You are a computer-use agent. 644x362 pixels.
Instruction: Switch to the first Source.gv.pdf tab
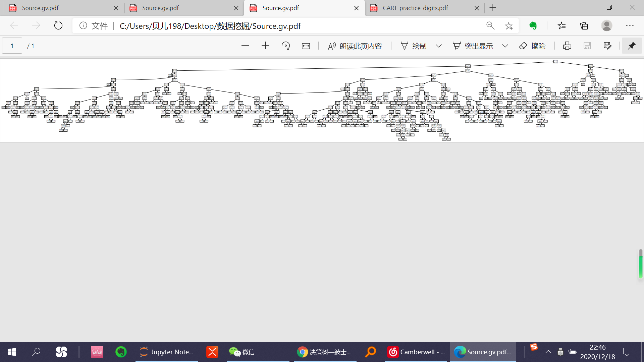pyautogui.click(x=40, y=8)
